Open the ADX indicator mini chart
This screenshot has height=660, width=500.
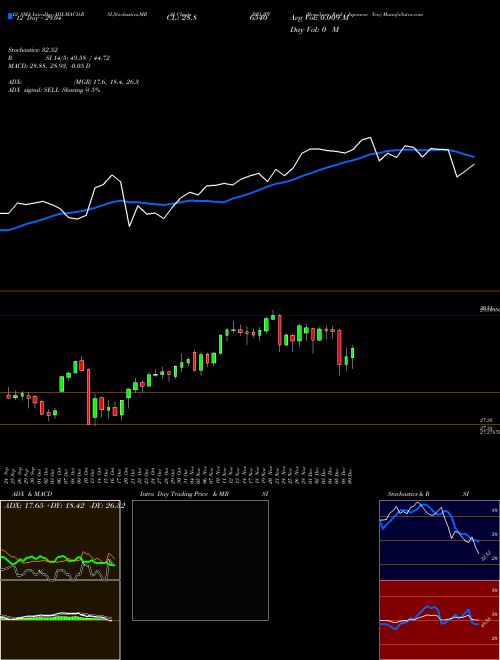click(x=60, y=540)
